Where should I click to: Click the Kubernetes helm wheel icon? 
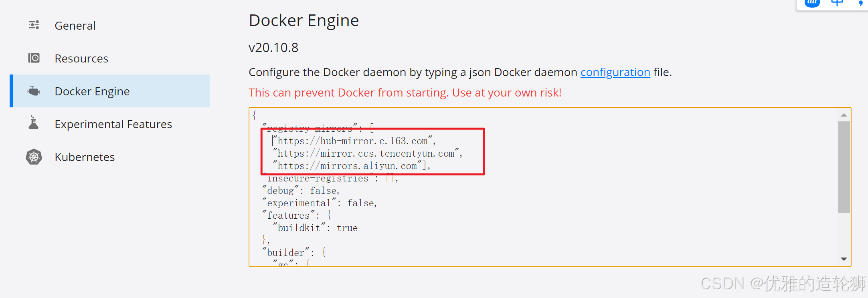34,157
